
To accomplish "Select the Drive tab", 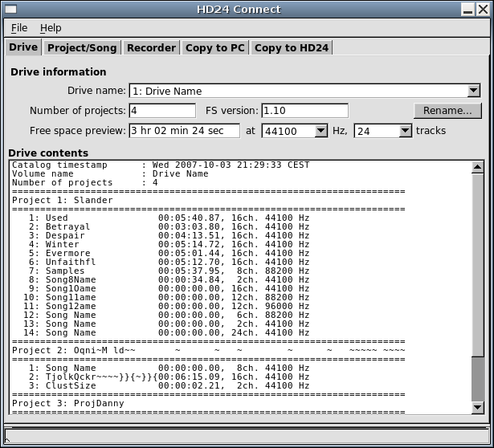I will [x=23, y=47].
